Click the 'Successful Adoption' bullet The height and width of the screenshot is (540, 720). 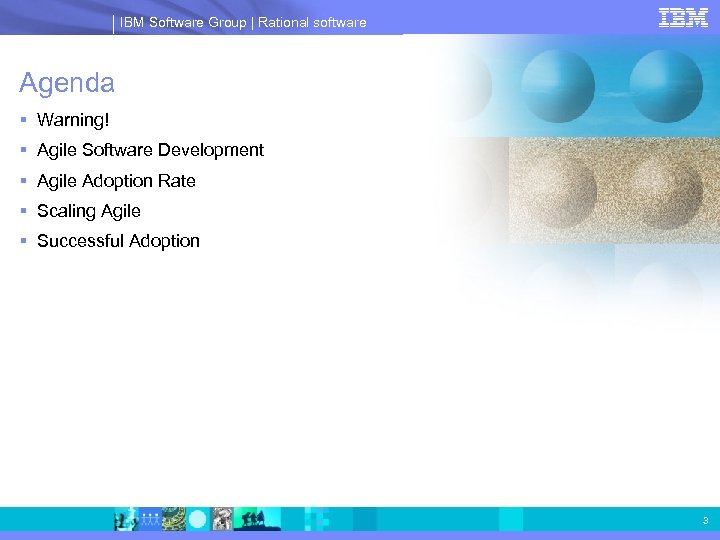(118, 241)
